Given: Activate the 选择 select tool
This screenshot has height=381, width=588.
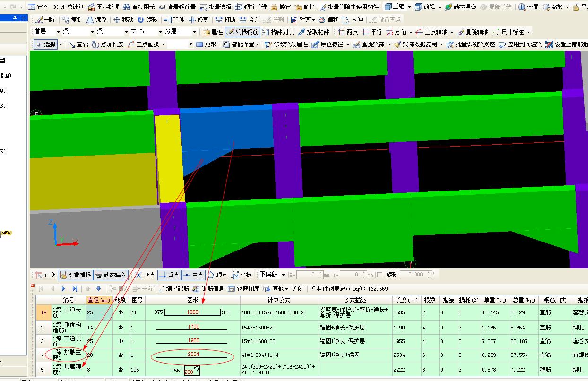Looking at the screenshot, I should point(46,44).
